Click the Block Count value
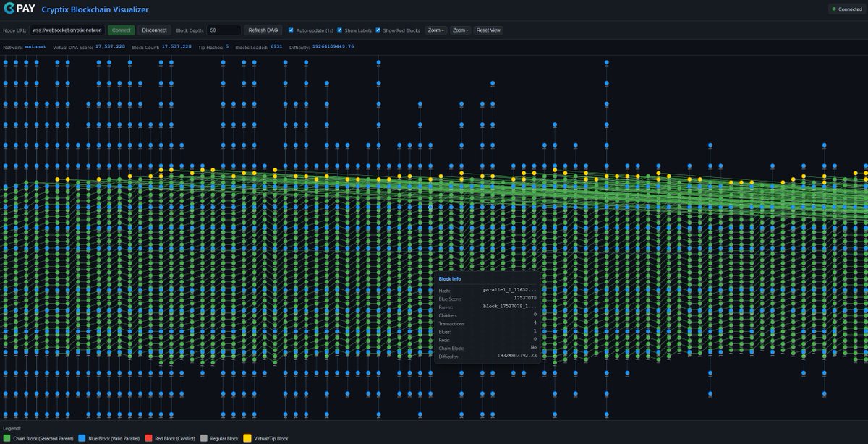This screenshot has width=868, height=444. tap(176, 46)
